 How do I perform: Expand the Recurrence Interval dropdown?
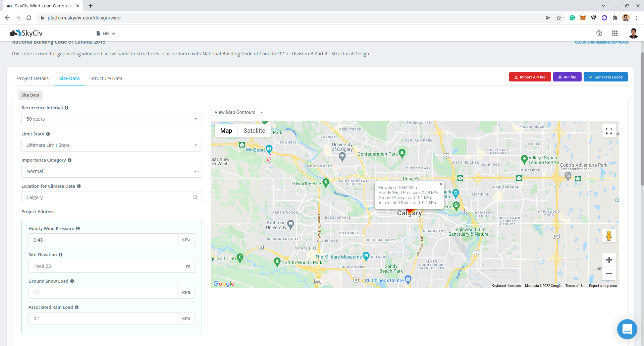[111, 119]
